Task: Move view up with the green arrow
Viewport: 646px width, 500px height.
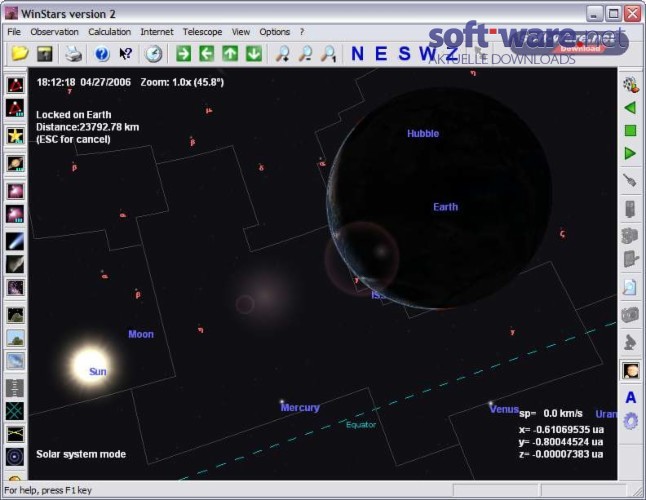Action: tap(230, 54)
